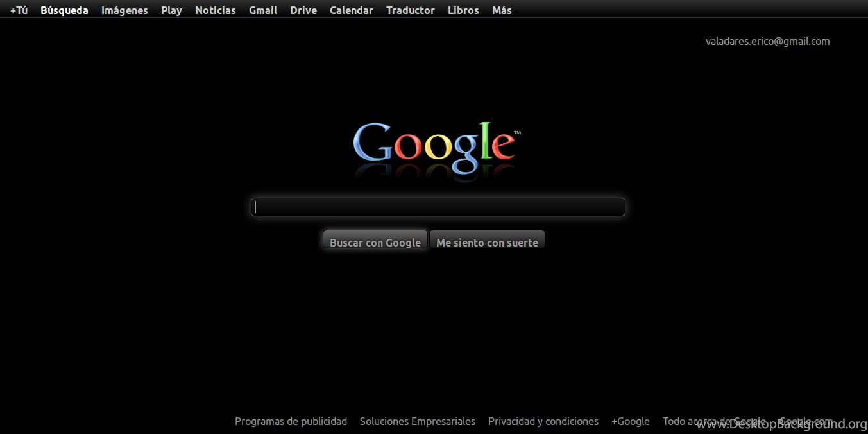Screen dimensions: 868x434
Task: Open Noticias from the top bar
Action: point(215,10)
